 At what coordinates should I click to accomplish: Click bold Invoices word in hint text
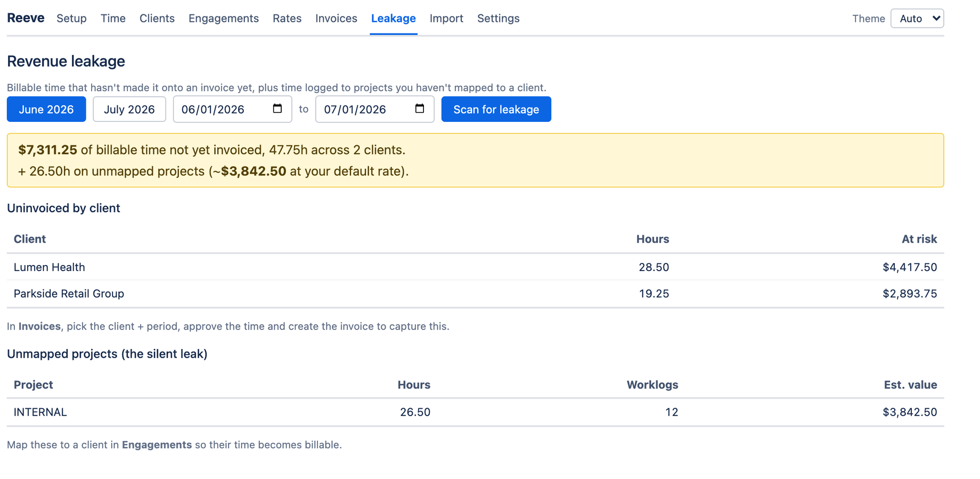(39, 326)
